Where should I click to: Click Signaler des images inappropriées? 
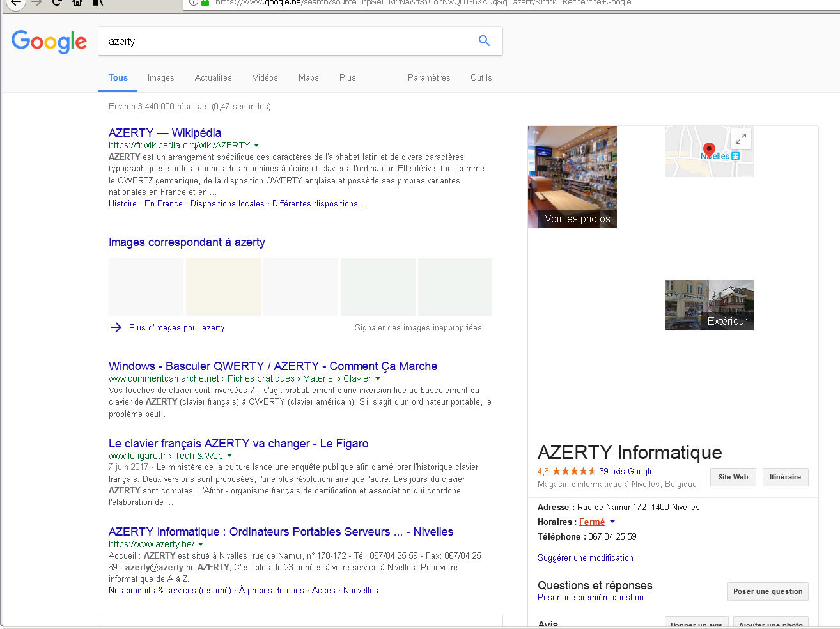click(418, 328)
